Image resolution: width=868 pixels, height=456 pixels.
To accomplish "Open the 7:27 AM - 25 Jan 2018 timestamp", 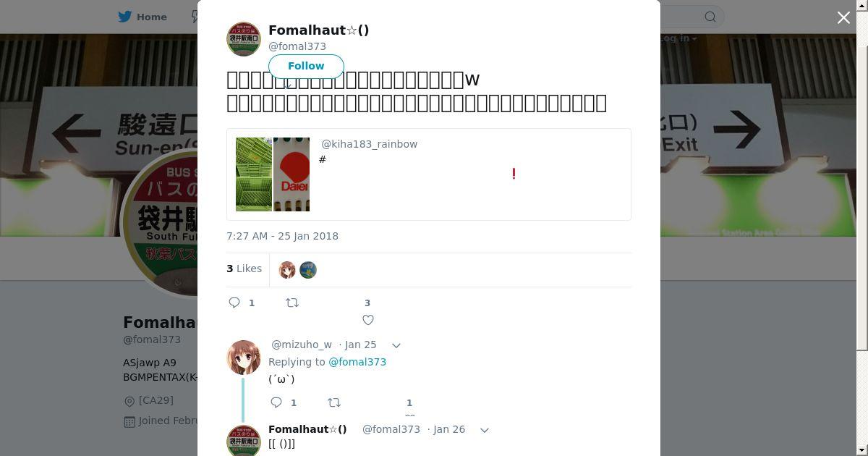I will click(x=282, y=236).
